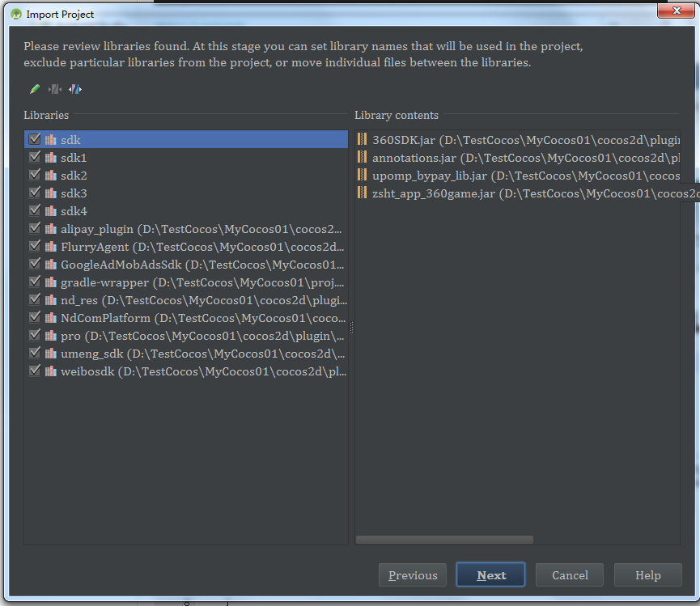This screenshot has width=700, height=606.
Task: Click the pencil edit library name icon
Action: click(x=34, y=89)
